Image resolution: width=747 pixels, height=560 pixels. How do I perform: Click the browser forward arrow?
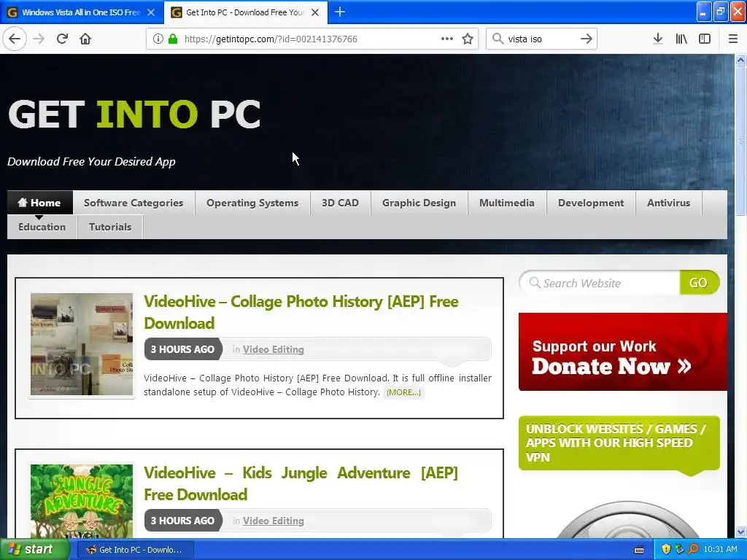click(x=39, y=39)
